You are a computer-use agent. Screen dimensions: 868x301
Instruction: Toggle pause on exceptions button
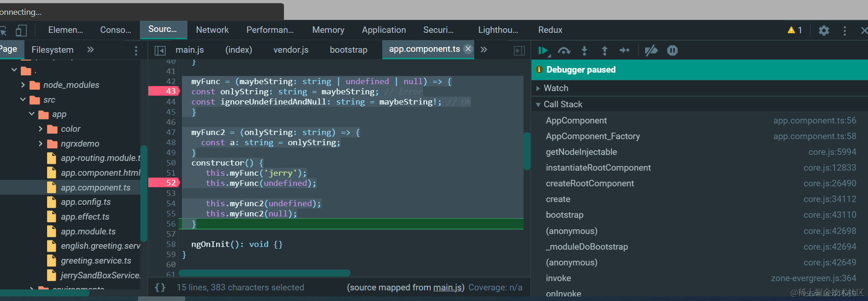pyautogui.click(x=672, y=50)
